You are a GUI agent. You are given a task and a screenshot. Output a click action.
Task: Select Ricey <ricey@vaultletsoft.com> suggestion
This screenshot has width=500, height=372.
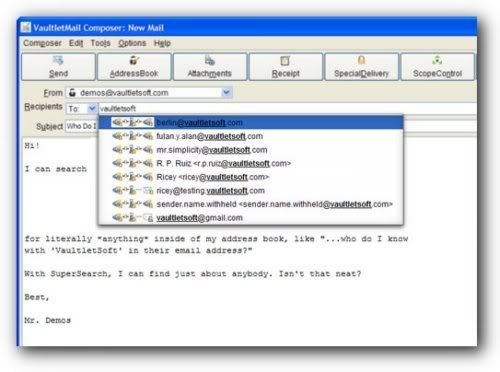251,177
